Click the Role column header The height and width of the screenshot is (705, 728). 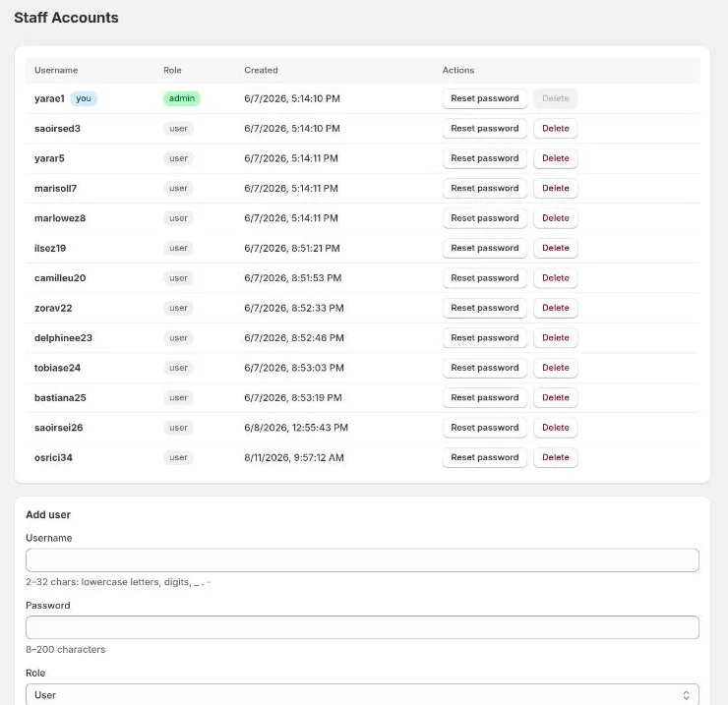coord(172,70)
